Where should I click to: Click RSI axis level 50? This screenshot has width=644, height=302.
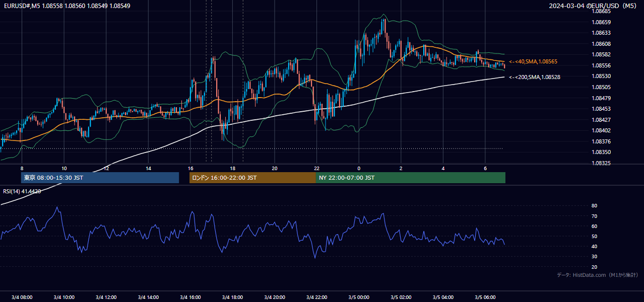point(595,236)
